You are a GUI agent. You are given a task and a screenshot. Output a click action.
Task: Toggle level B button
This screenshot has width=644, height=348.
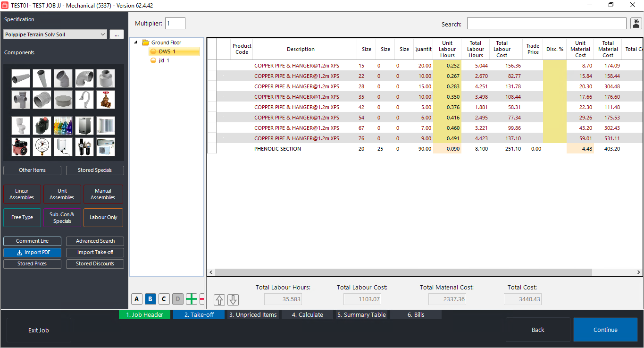tap(150, 299)
